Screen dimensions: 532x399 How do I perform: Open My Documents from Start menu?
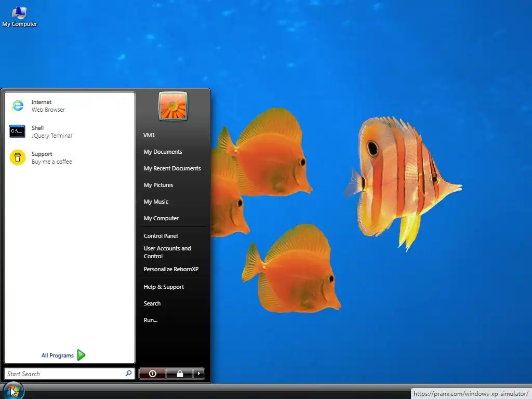coord(163,152)
